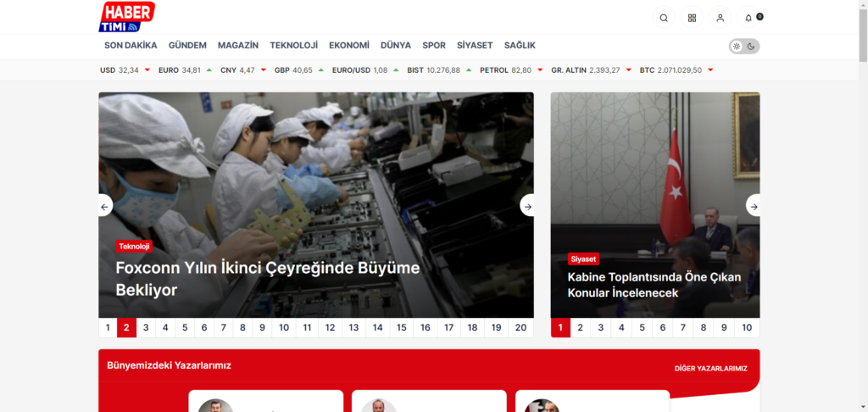Click GR. ALTIN 2.393,27 ticker entry
Viewport: 868px width, 412px height.
(x=592, y=70)
